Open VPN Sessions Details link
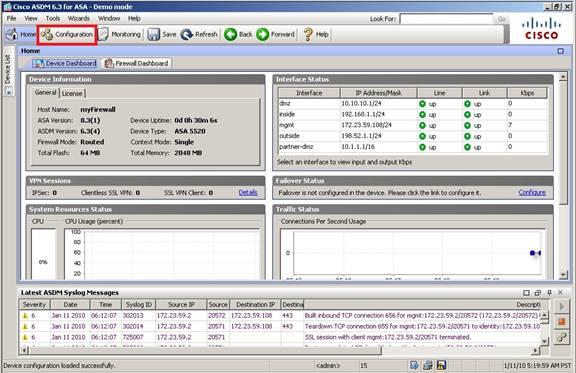Viewport: 576px width, 373px height. [x=248, y=193]
